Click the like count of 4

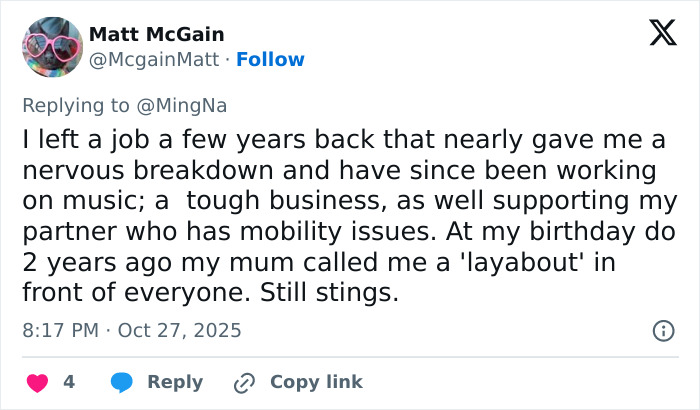[69, 382]
